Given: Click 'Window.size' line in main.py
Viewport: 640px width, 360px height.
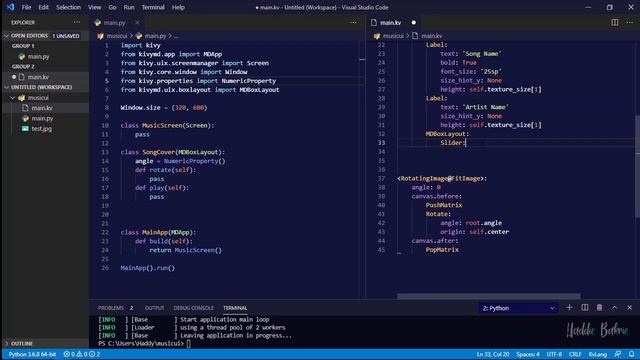Looking at the screenshot, I should (164, 108).
